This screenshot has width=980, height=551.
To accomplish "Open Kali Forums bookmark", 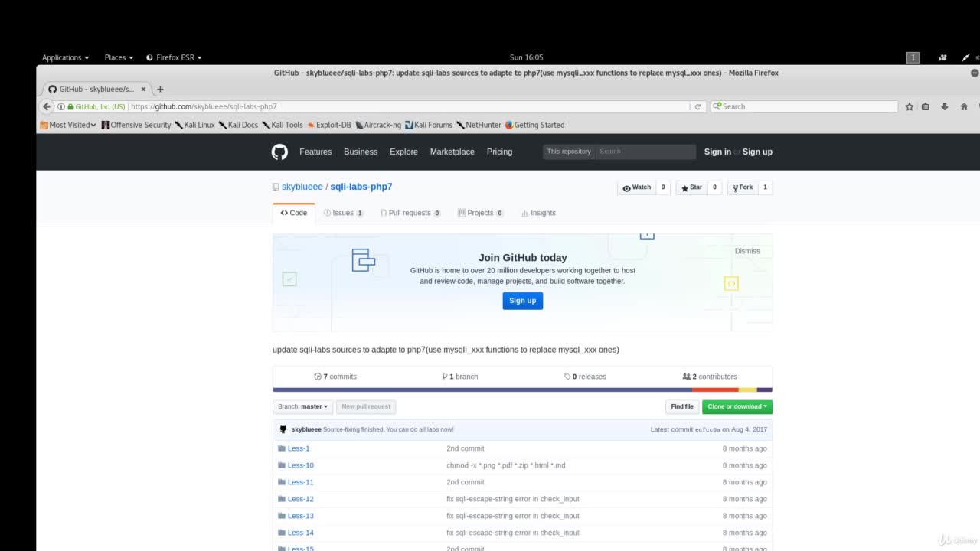I will coord(429,125).
